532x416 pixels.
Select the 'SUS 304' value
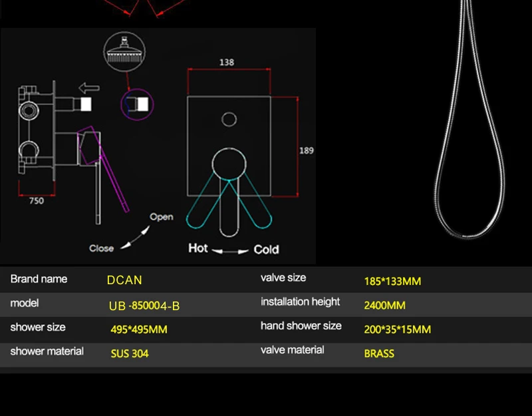tap(130, 353)
